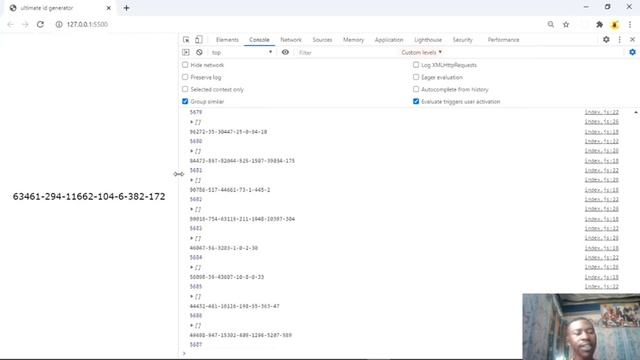Expand the array logged below 5683
Image resolution: width=640 pixels, height=360 pixels.
191,238
